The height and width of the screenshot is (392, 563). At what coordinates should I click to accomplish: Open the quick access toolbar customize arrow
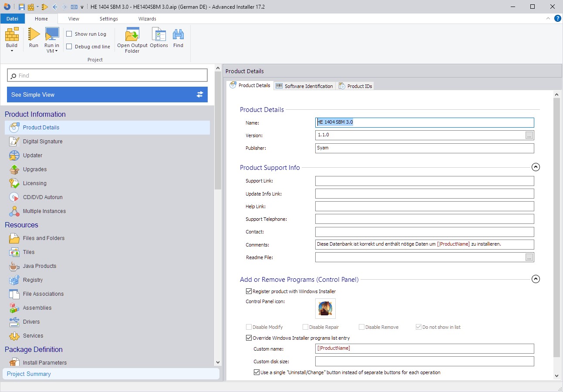[82, 7]
